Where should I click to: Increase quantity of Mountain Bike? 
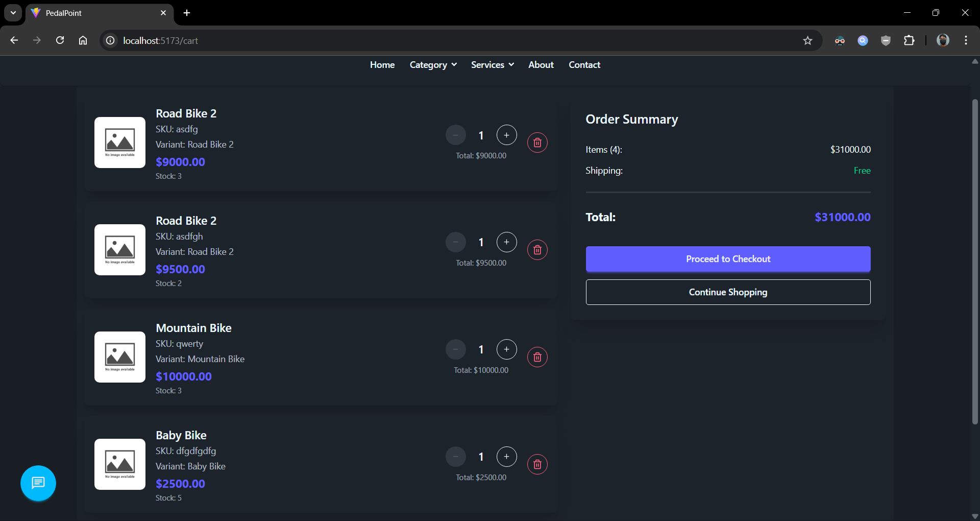point(506,349)
